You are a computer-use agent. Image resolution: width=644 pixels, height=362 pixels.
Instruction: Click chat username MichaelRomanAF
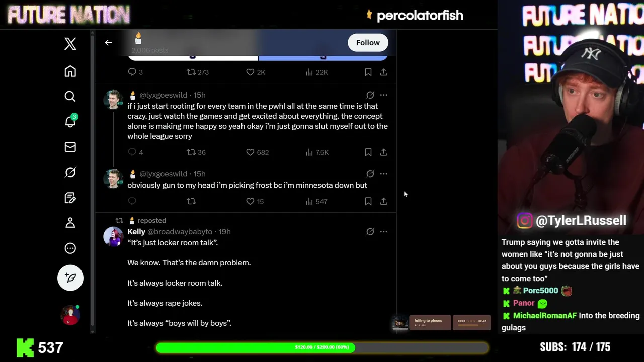pyautogui.click(x=545, y=316)
